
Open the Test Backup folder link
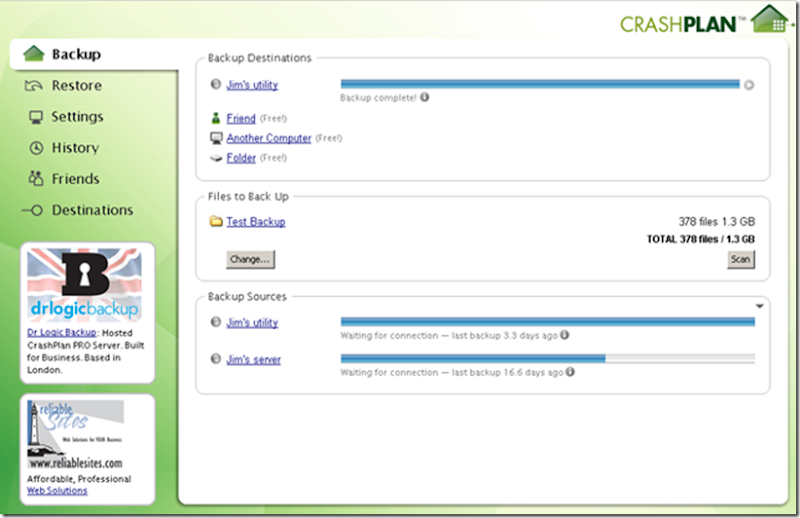coord(256,221)
